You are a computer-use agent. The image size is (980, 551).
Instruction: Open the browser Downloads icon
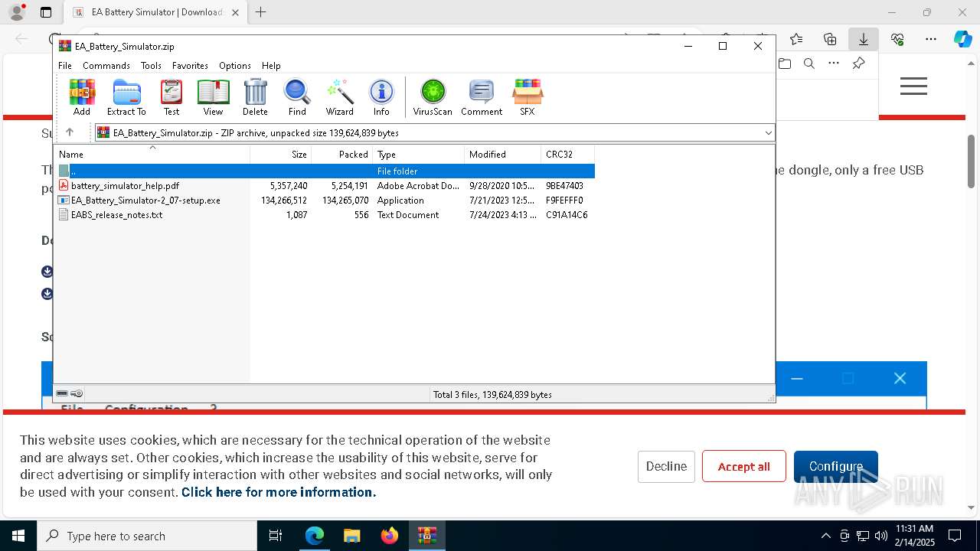(x=863, y=39)
